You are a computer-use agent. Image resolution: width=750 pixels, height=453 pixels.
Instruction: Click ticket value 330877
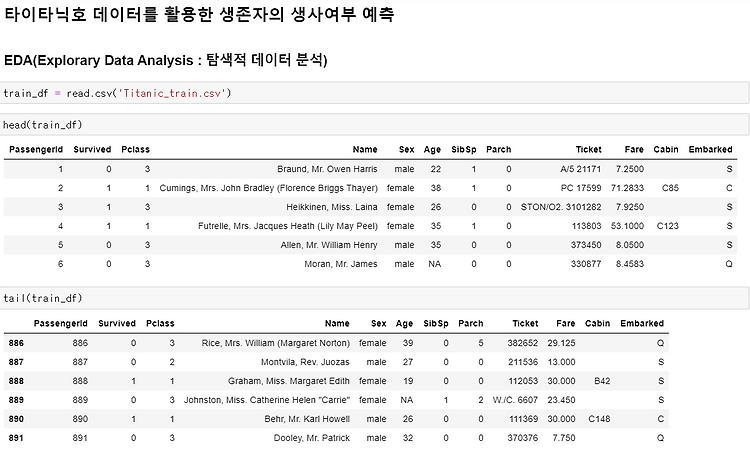[x=585, y=264]
